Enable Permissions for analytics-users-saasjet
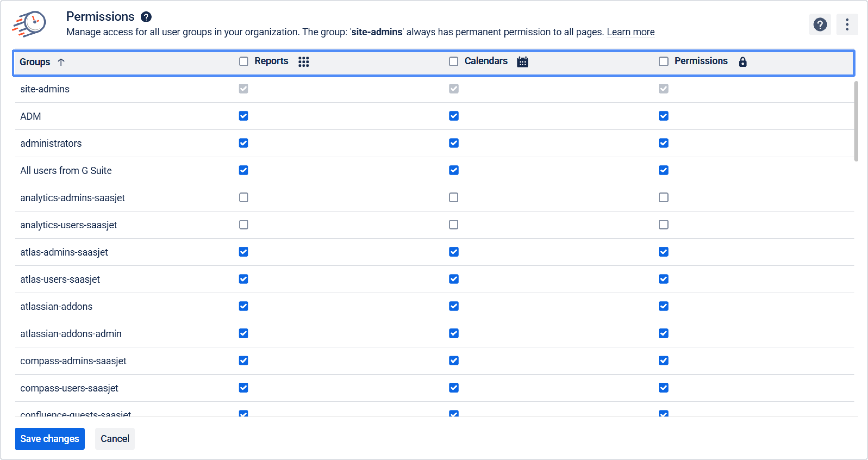 pyautogui.click(x=663, y=225)
